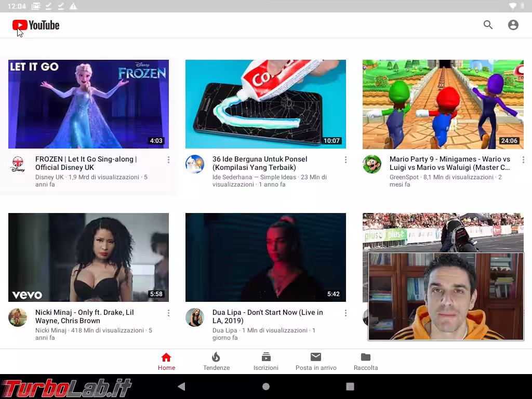Open options menu for Nicki Minaj video
The image size is (532, 399).
168,313
